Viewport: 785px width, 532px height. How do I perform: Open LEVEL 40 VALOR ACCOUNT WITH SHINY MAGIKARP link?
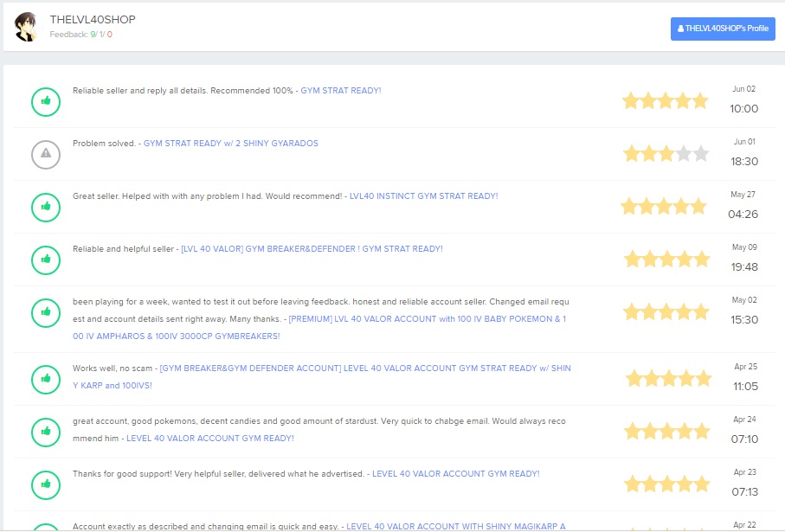click(x=456, y=527)
